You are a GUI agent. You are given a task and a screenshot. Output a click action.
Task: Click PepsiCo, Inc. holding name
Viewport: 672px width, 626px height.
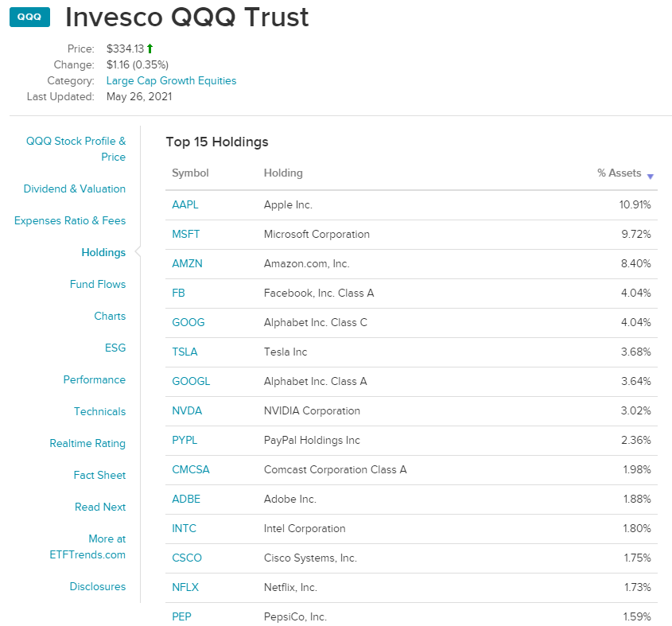(295, 616)
